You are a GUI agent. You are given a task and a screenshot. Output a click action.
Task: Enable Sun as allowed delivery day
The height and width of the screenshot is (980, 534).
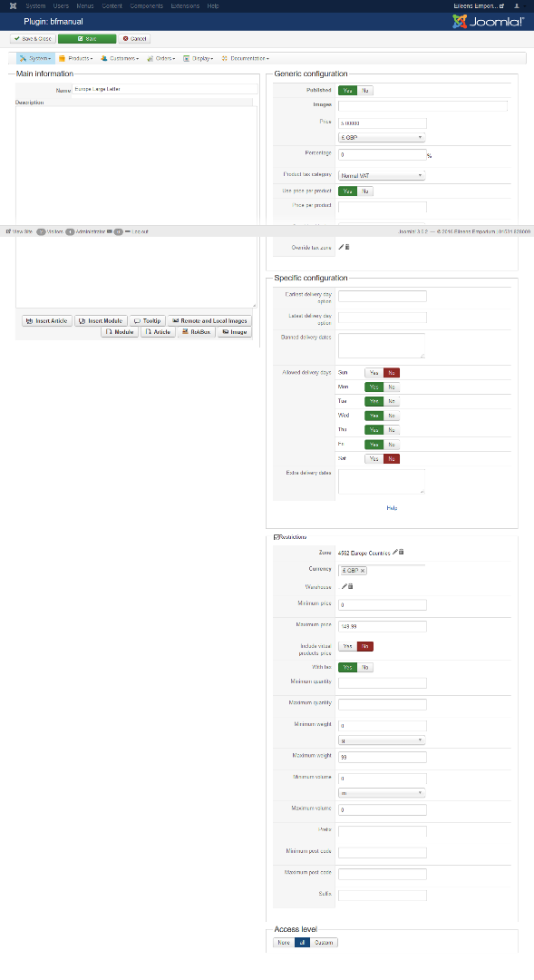[x=374, y=373]
